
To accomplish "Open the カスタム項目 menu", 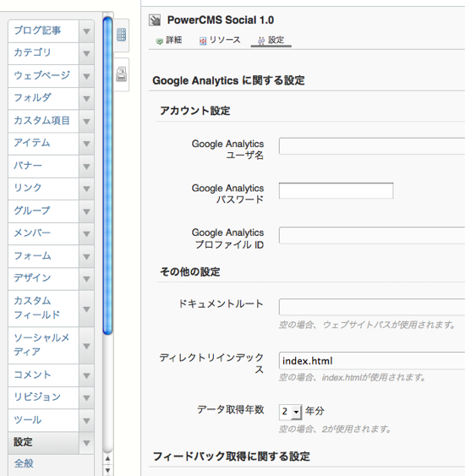I will (44, 121).
